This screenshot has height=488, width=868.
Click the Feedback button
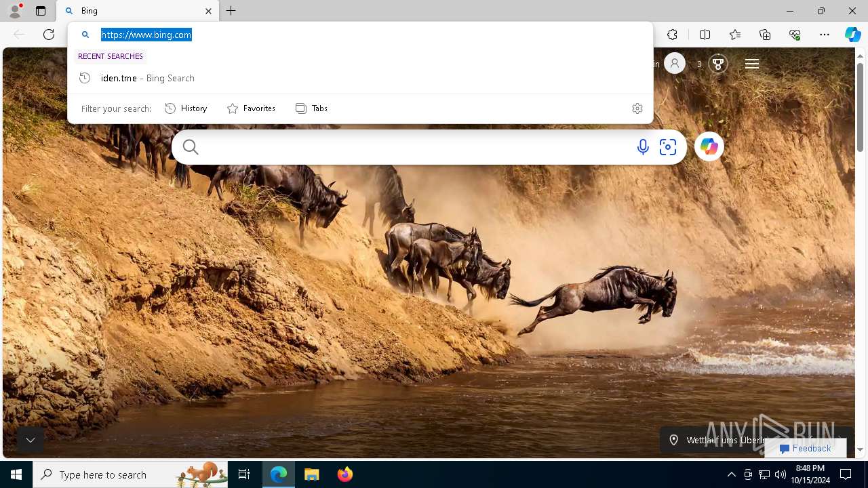coord(806,448)
